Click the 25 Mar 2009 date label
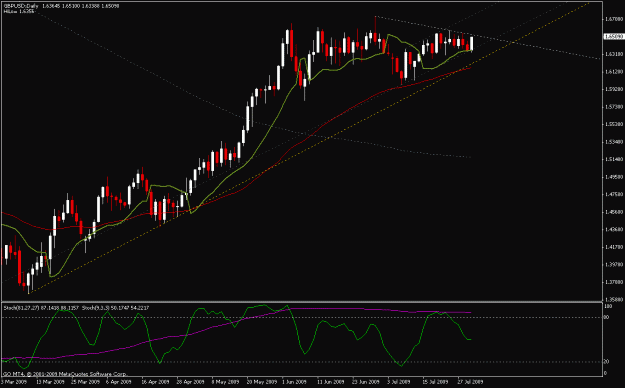 85,382
